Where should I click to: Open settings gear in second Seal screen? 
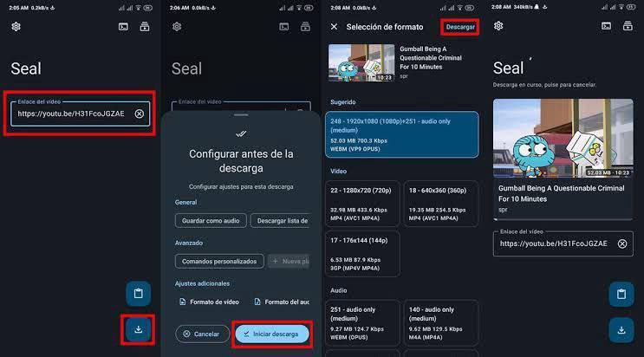click(177, 27)
